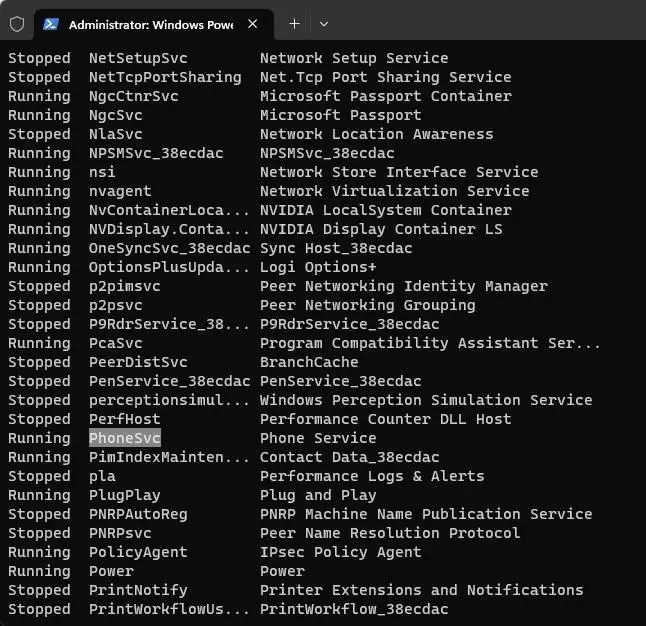Click the Windows Perception Simulation Service text
This screenshot has height=626, width=646.
[x=426, y=400]
